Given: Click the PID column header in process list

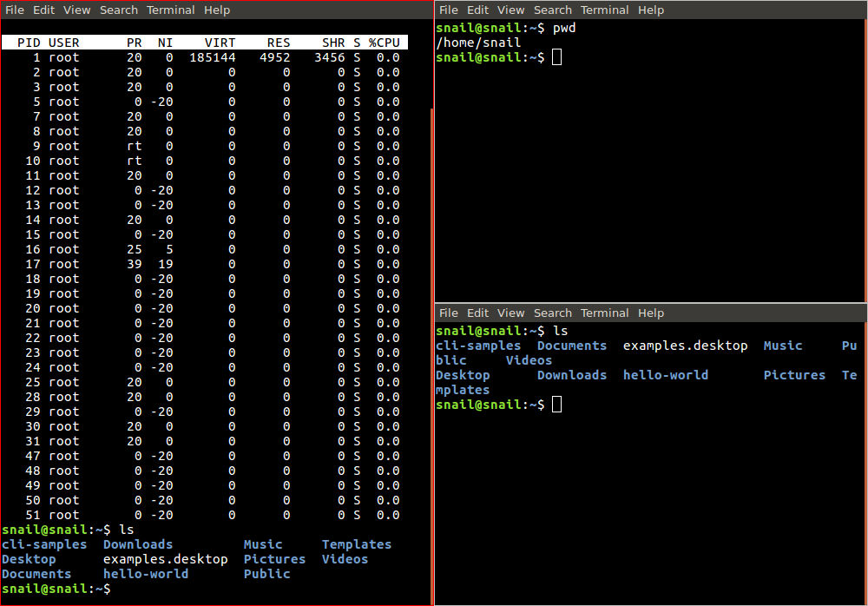Looking at the screenshot, I should pos(29,43).
